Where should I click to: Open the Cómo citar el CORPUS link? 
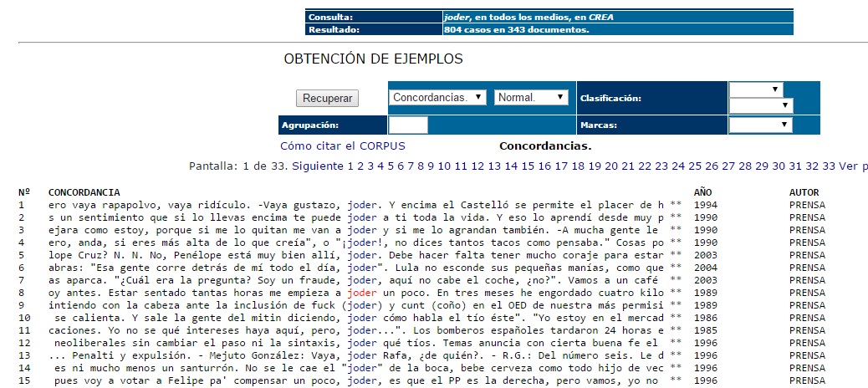coord(342,145)
